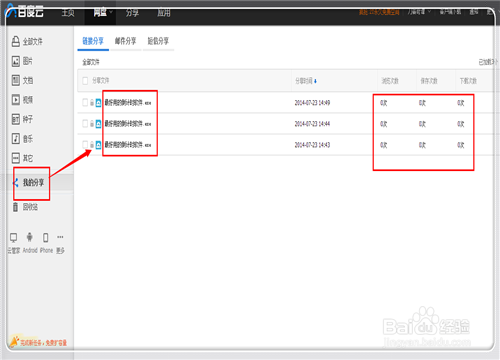Open My Shares (我的分享) in sidebar
This screenshot has width=500, height=360.
29,183
